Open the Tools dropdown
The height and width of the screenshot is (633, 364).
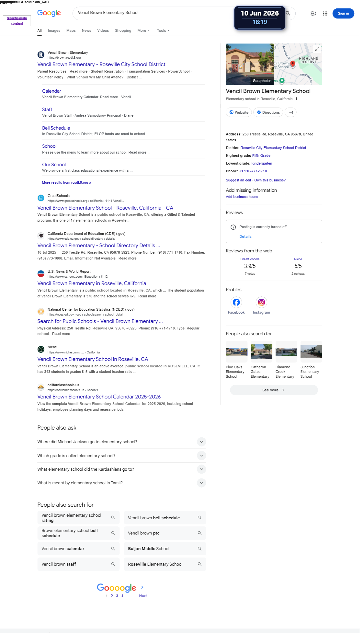pyautogui.click(x=163, y=30)
